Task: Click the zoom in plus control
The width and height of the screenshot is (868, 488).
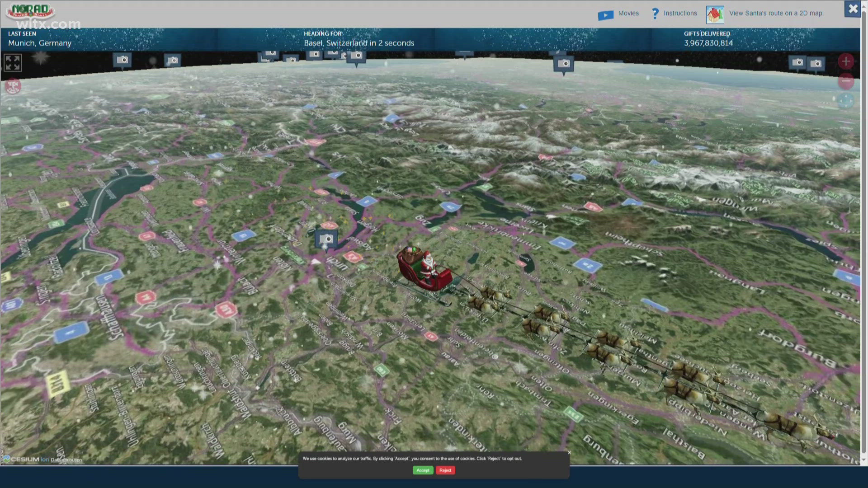Action: (x=846, y=61)
